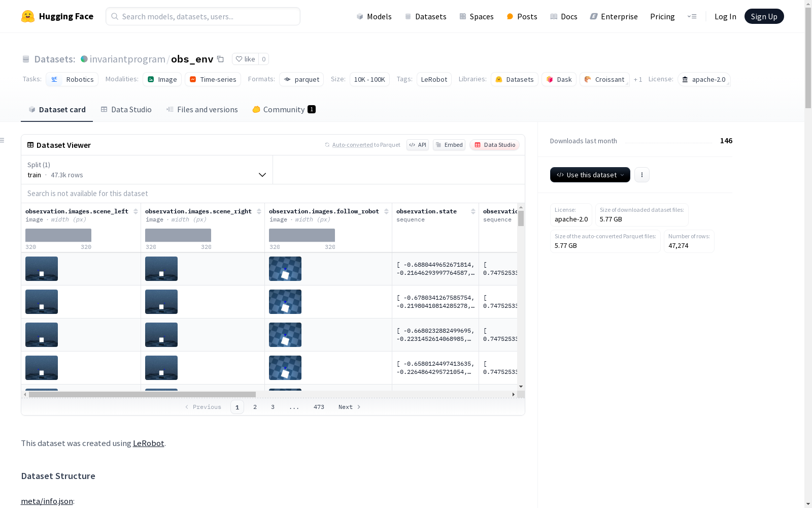Open the Use this dataset dropdown

tap(590, 175)
